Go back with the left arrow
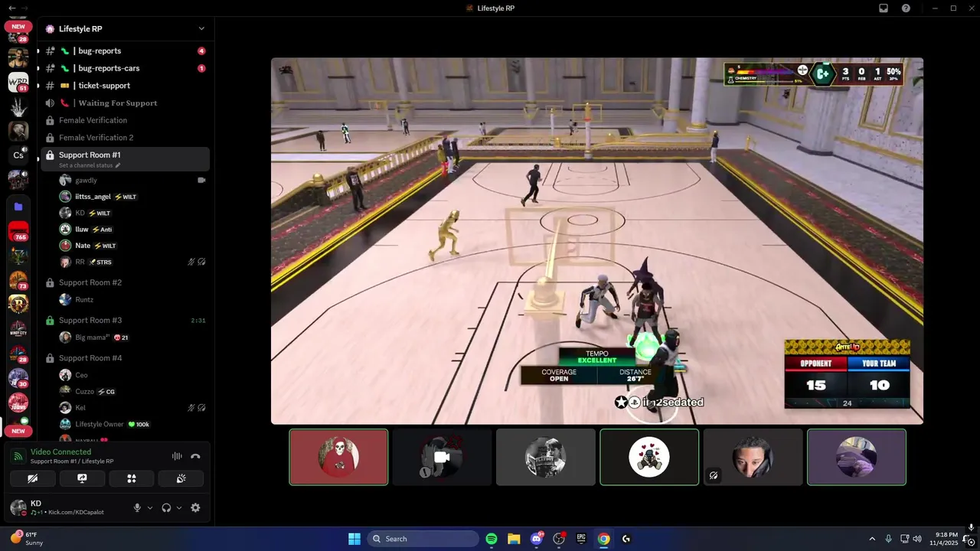The image size is (980, 551). click(x=11, y=8)
